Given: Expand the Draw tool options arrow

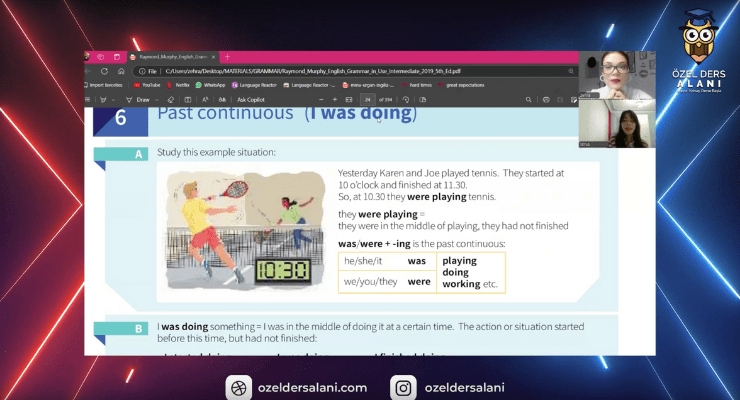Looking at the screenshot, I should pos(157,100).
